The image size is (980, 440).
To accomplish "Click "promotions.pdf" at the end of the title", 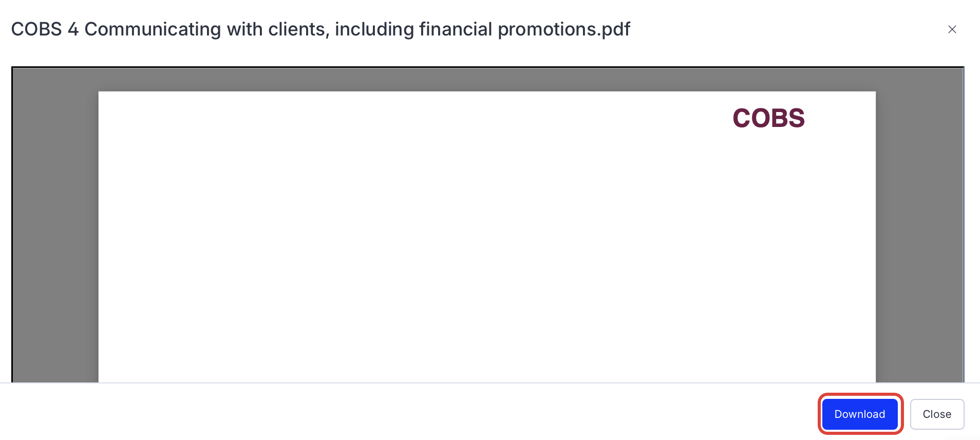I will tap(563, 29).
